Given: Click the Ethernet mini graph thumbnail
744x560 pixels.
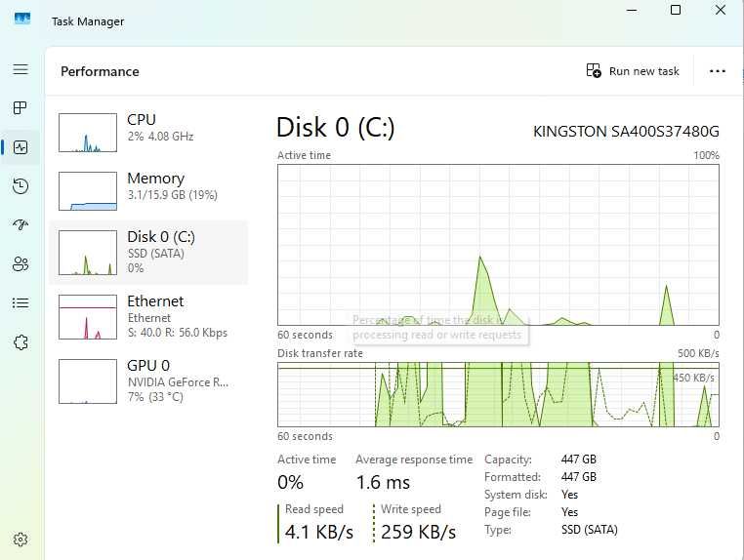Looking at the screenshot, I should coord(88,317).
